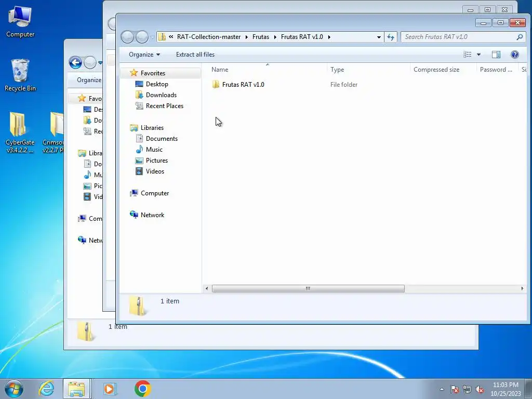
Task: Click Windows Explorer taskbar icon
Action: (x=77, y=389)
